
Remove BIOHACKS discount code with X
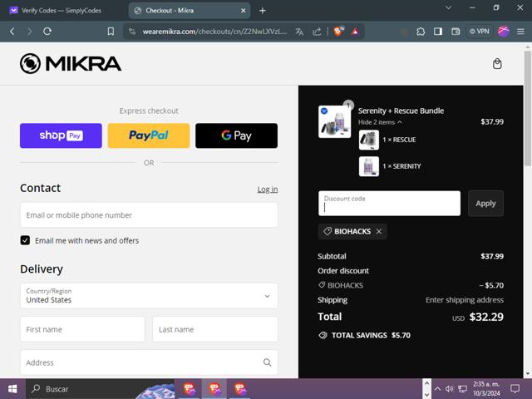pos(379,231)
